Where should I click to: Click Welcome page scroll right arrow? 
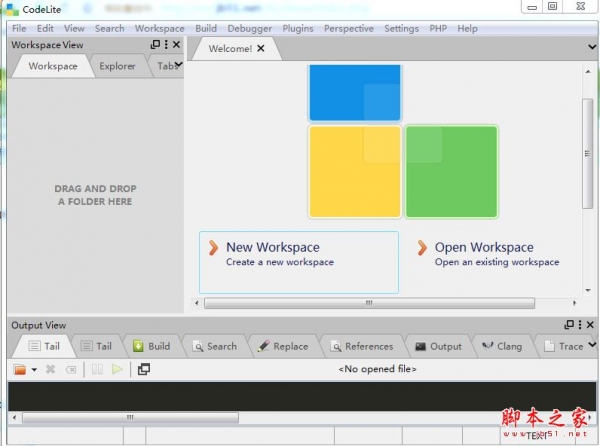[x=574, y=303]
